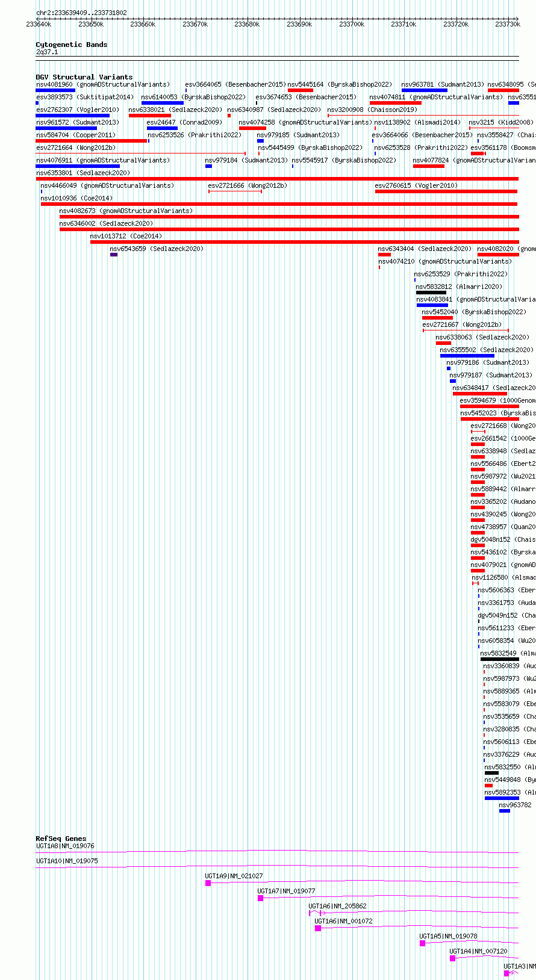The image size is (536, 980).
Task: Click the magenta UGT1A7 exon box
Action: point(261,898)
